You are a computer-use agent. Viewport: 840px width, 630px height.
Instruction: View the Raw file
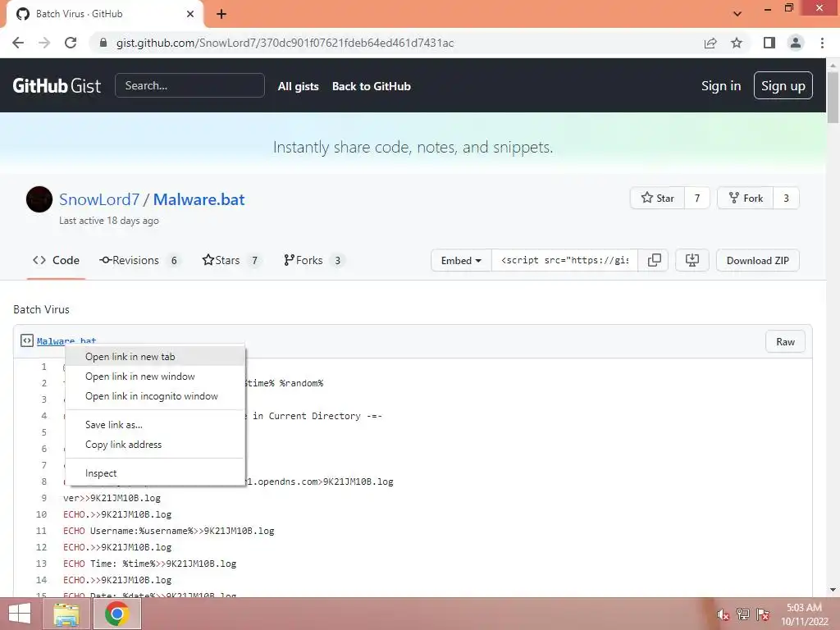coord(785,342)
